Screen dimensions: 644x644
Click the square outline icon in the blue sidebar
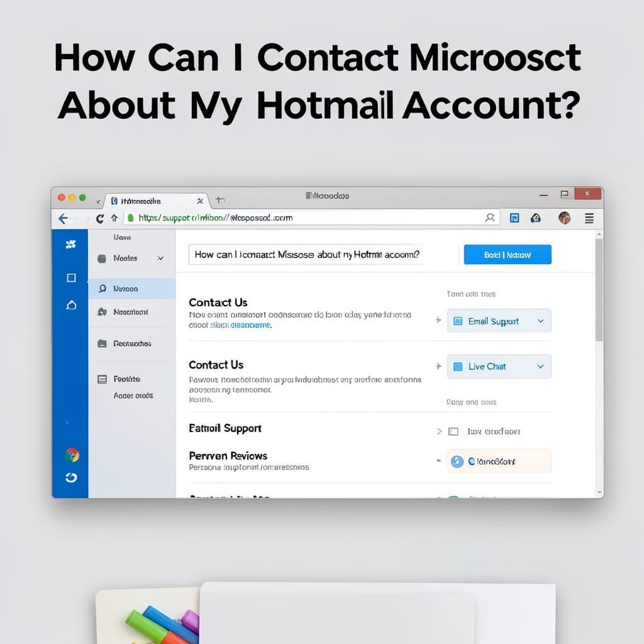coord(71,278)
